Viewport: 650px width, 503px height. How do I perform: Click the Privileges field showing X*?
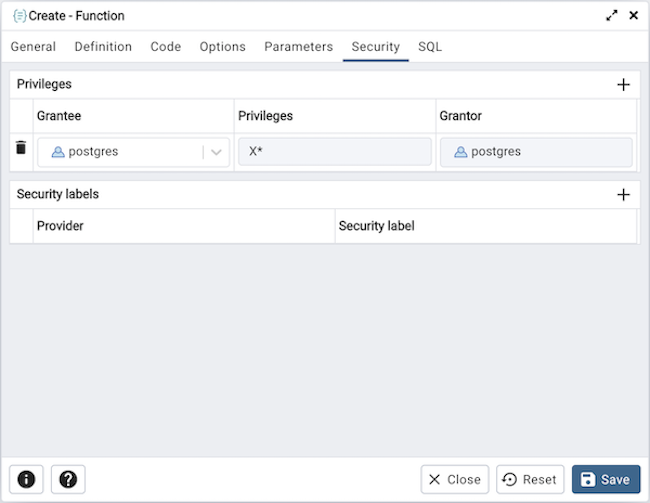click(334, 152)
